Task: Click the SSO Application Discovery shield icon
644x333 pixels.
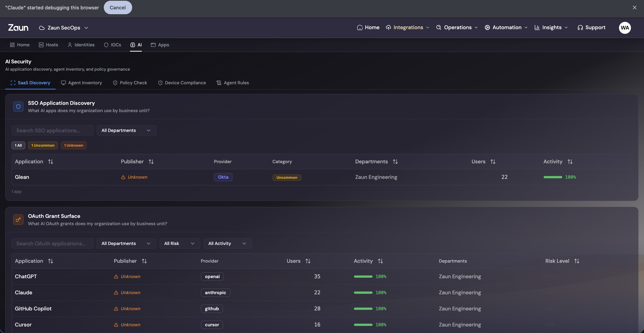Action: pyautogui.click(x=18, y=107)
